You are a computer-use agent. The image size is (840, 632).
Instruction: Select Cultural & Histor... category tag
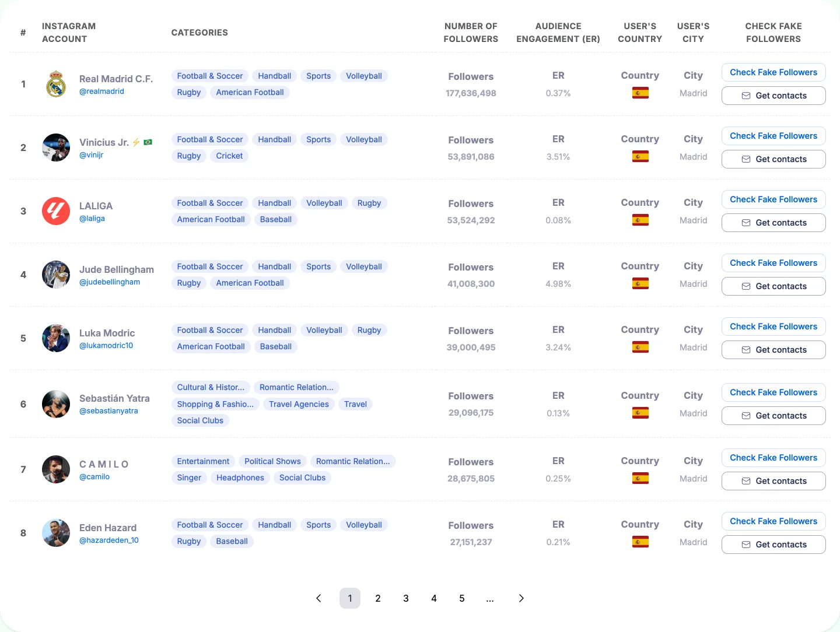coord(211,388)
